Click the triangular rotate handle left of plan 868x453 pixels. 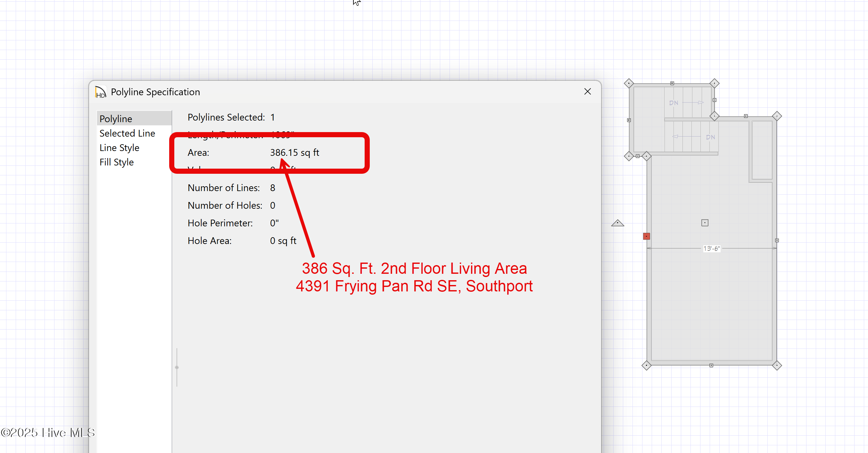click(x=617, y=223)
